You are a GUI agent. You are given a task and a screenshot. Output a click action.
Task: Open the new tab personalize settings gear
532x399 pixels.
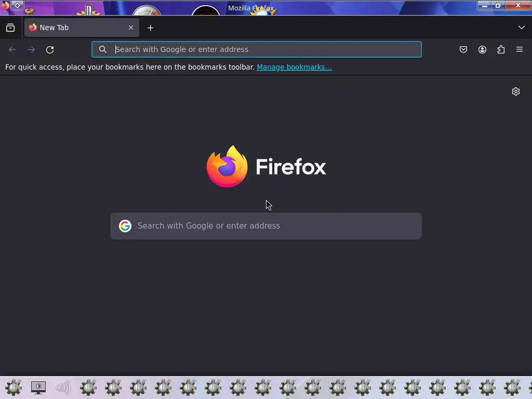[516, 91]
